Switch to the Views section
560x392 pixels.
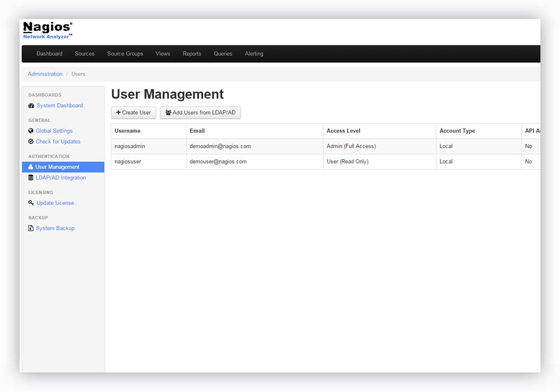pyautogui.click(x=162, y=54)
